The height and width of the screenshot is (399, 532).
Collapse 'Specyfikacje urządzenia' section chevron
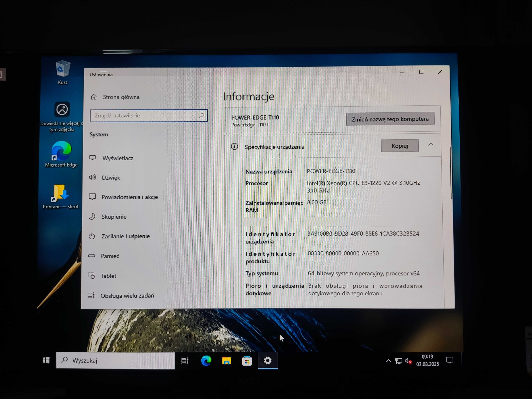click(x=431, y=144)
